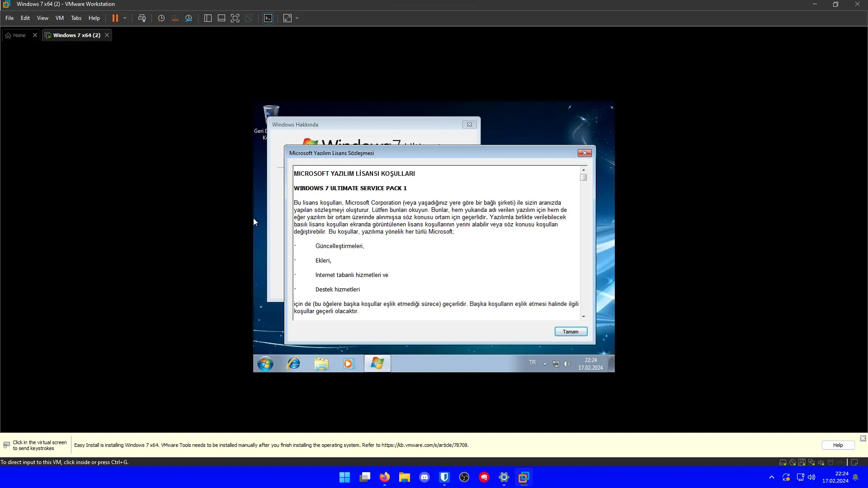Click the Show Desktop strip in the guest taskbar
The image size is (868, 488).
[x=611, y=363]
